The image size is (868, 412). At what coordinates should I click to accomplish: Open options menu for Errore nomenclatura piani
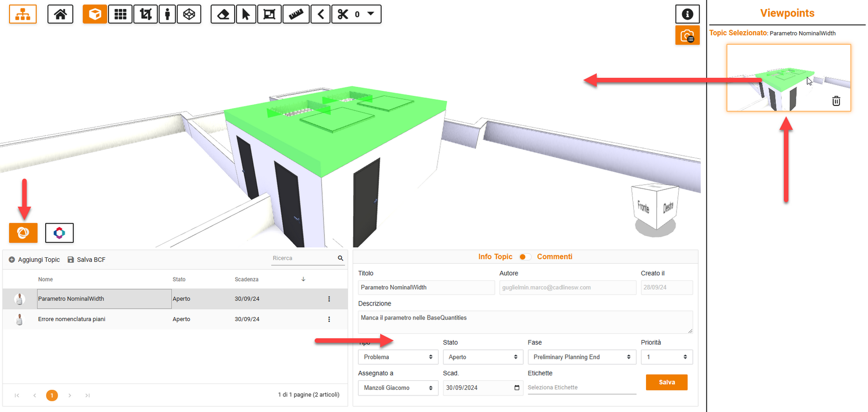(329, 319)
